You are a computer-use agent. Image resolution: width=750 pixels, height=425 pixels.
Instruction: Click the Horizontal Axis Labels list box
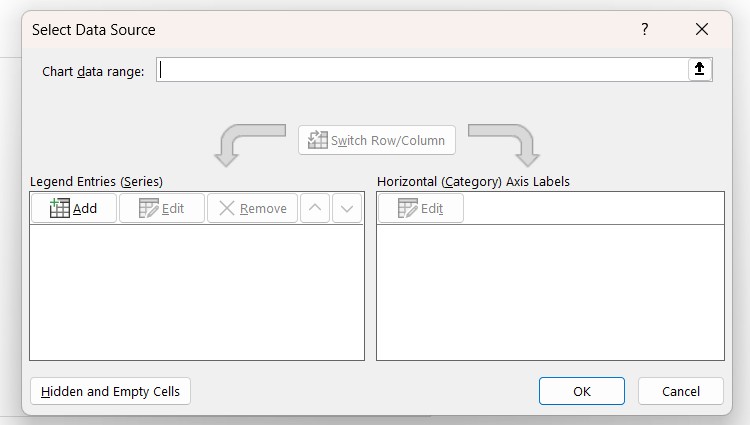click(x=551, y=292)
